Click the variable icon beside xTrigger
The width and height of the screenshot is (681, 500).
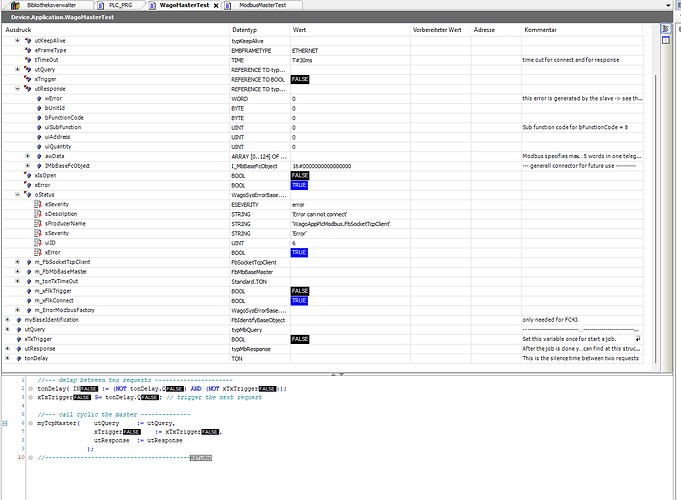pyautogui.click(x=28, y=79)
